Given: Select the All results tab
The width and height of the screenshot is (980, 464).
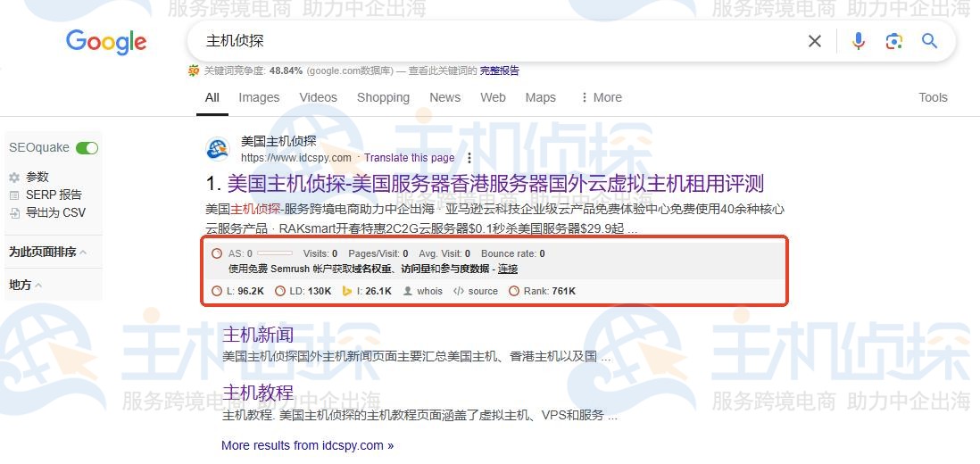Looking at the screenshot, I should pos(212,97).
